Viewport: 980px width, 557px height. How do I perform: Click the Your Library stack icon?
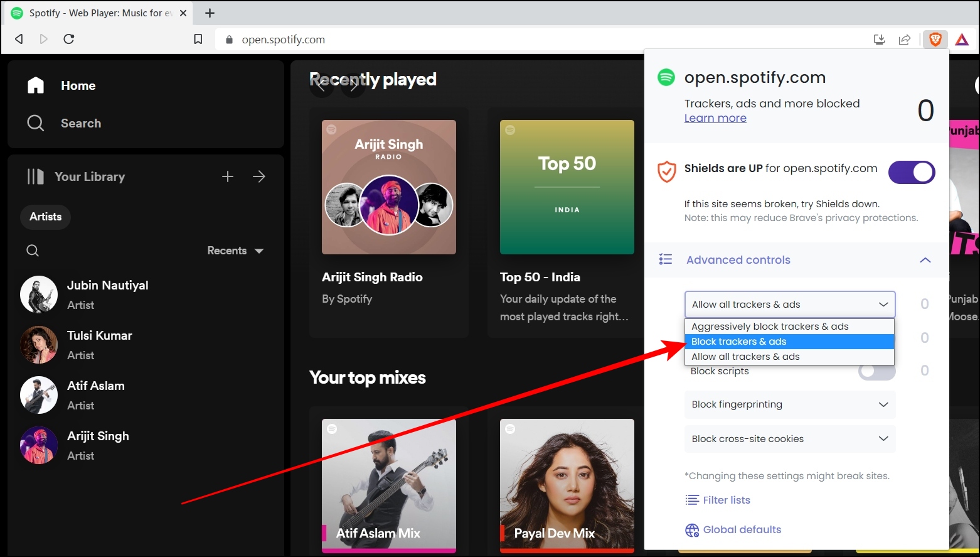[x=36, y=176]
